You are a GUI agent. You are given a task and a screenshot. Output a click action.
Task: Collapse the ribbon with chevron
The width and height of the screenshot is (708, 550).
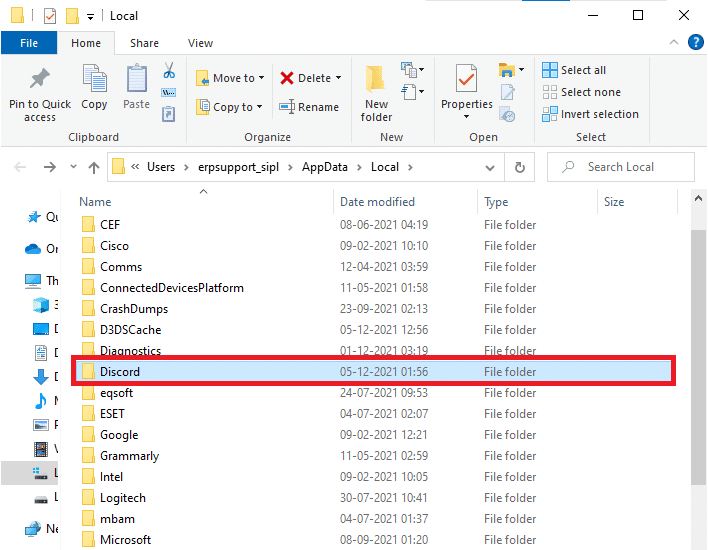pyautogui.click(x=674, y=42)
